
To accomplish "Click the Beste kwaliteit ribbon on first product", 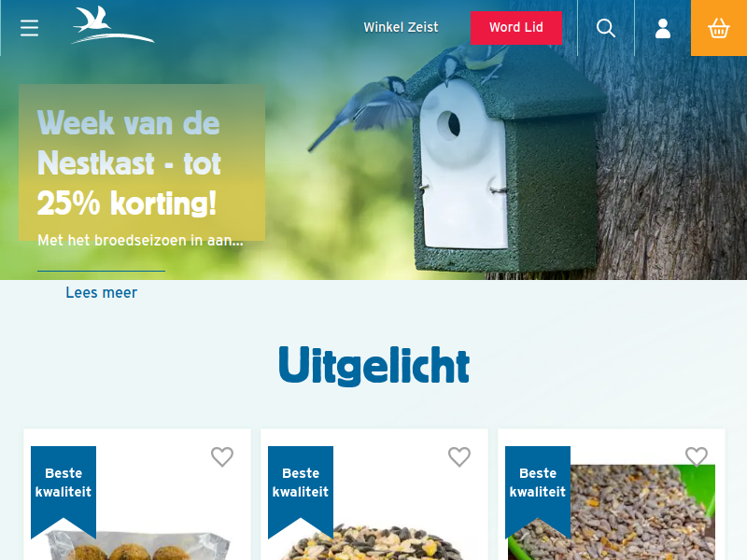I will [63, 483].
